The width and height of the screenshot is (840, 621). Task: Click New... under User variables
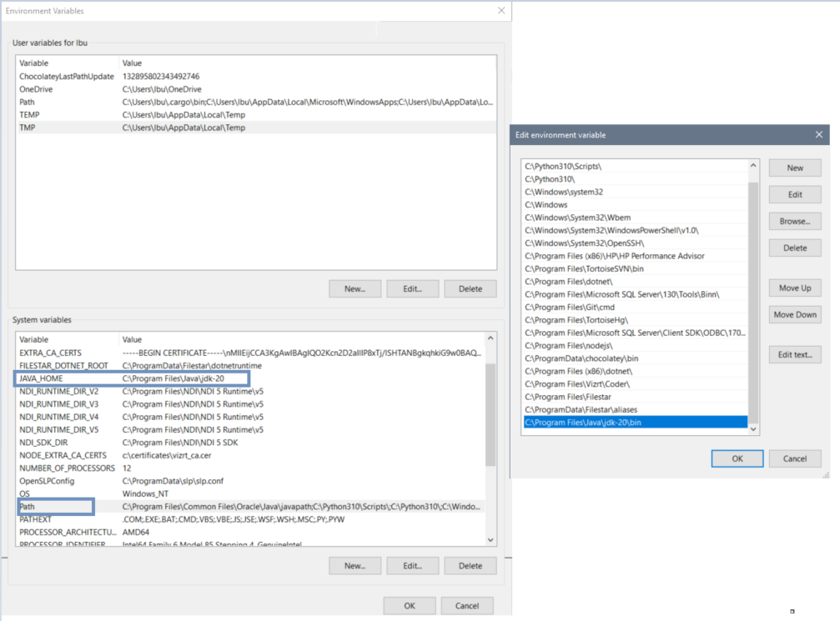click(x=355, y=288)
